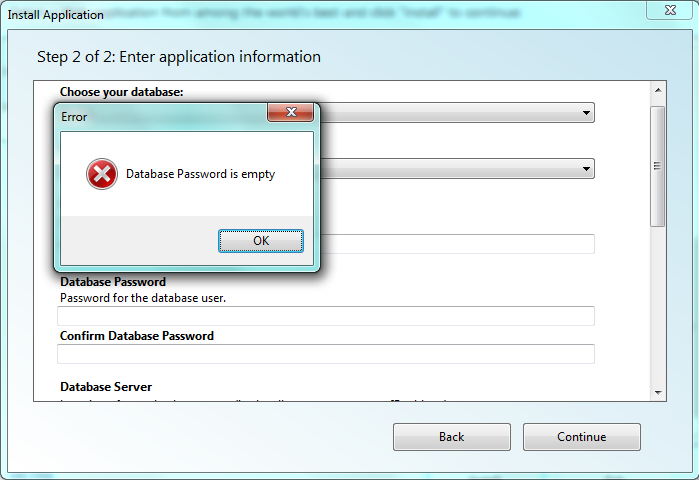This screenshot has height=480, width=699.
Task: Click the Database Password input field
Action: tap(326, 316)
